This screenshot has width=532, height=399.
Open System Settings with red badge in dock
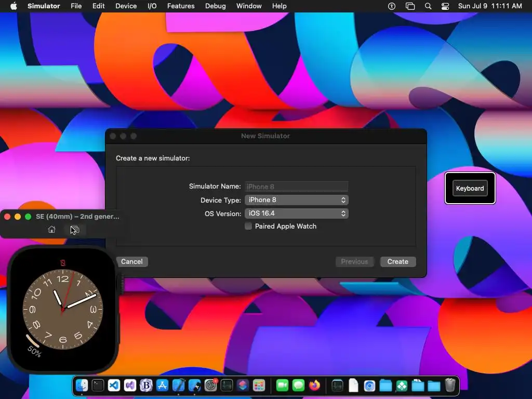(x=211, y=385)
